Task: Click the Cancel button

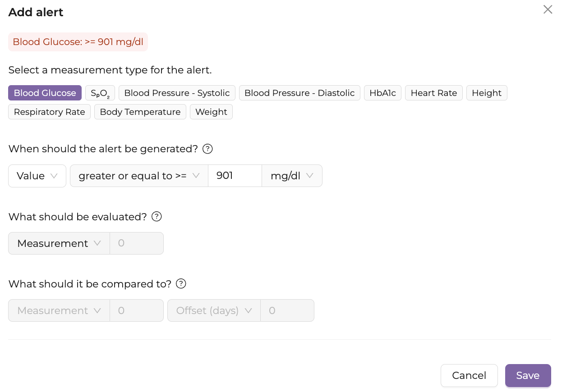Action: pos(469,376)
